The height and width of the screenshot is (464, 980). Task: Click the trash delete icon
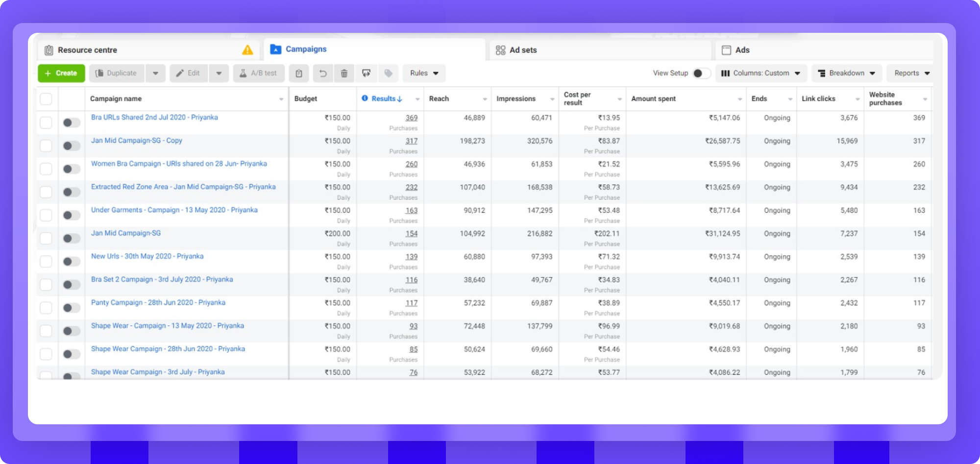pyautogui.click(x=344, y=73)
